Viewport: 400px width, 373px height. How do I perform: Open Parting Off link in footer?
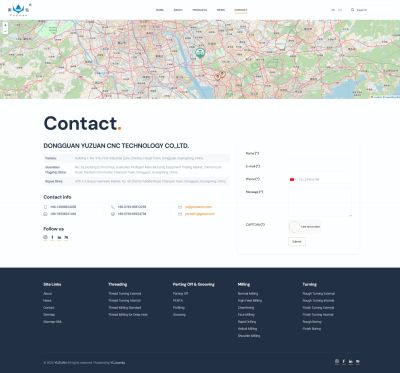point(180,294)
